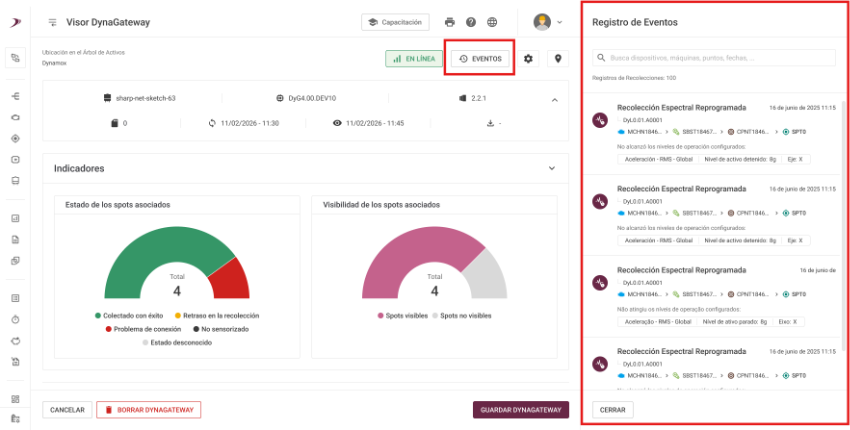Viewport: 850px width, 430px height.
Task: Open help via the question mark icon
Action: pyautogui.click(x=470, y=22)
